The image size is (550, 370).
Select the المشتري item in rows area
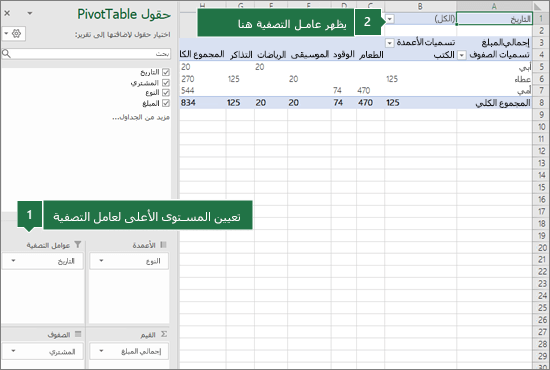(x=43, y=351)
